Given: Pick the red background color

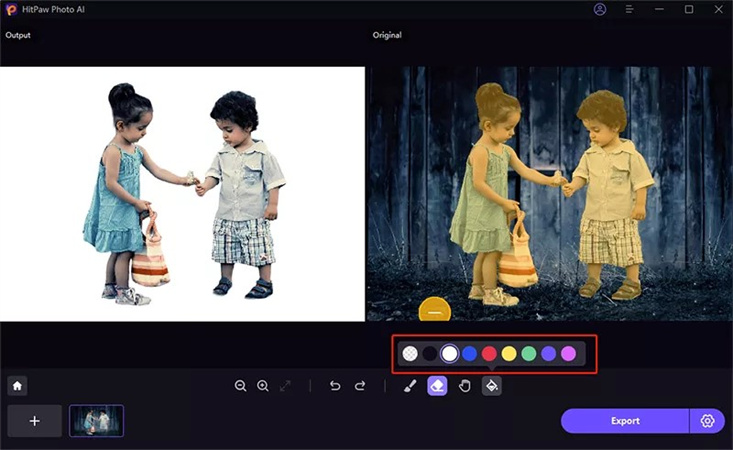Looking at the screenshot, I should click(489, 353).
